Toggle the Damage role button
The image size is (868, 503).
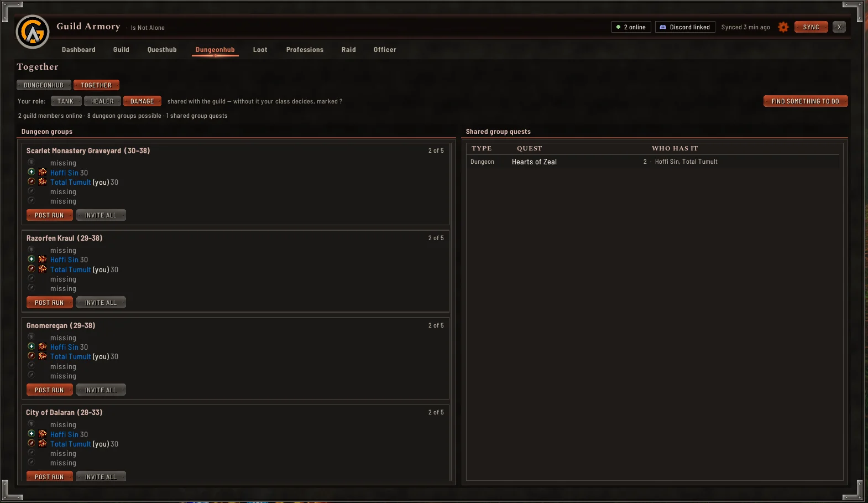tap(142, 101)
